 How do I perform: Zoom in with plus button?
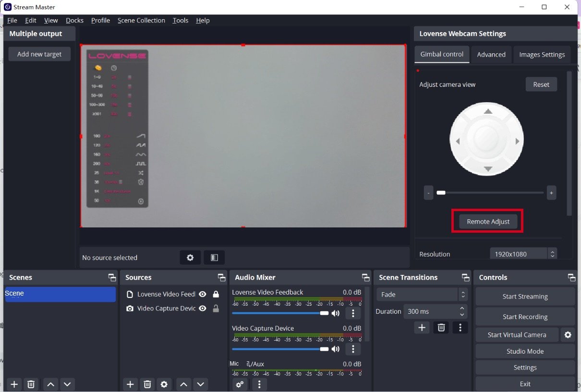point(551,193)
